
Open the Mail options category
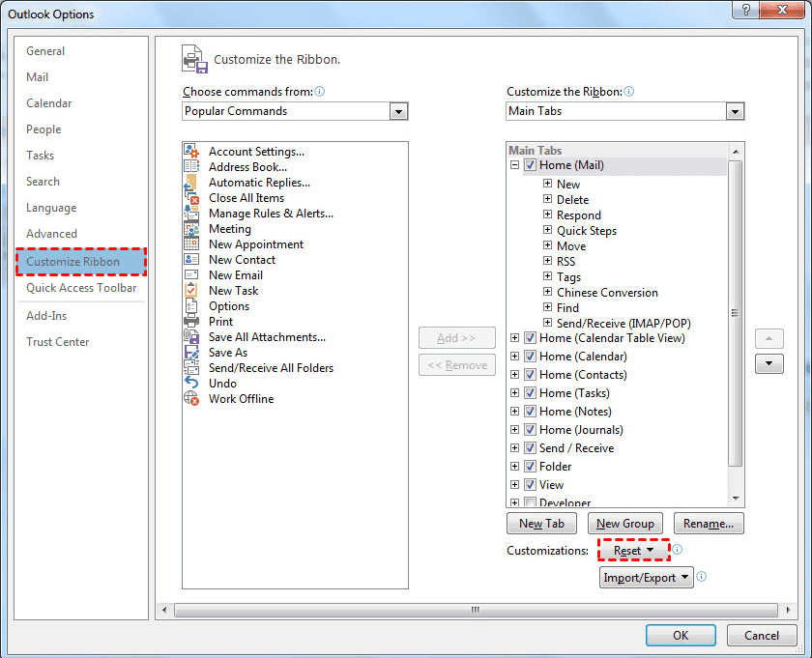click(38, 77)
